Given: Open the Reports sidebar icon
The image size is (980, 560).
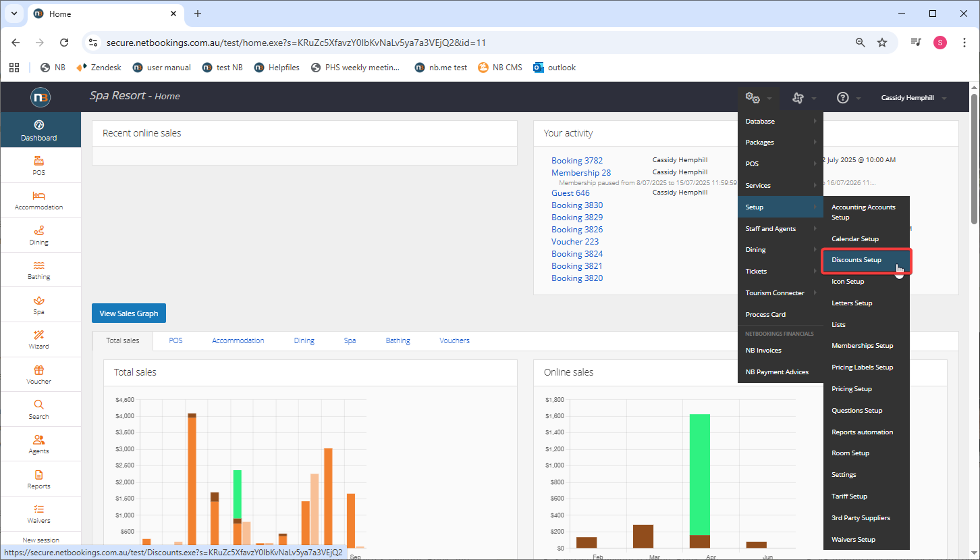Looking at the screenshot, I should tap(39, 479).
